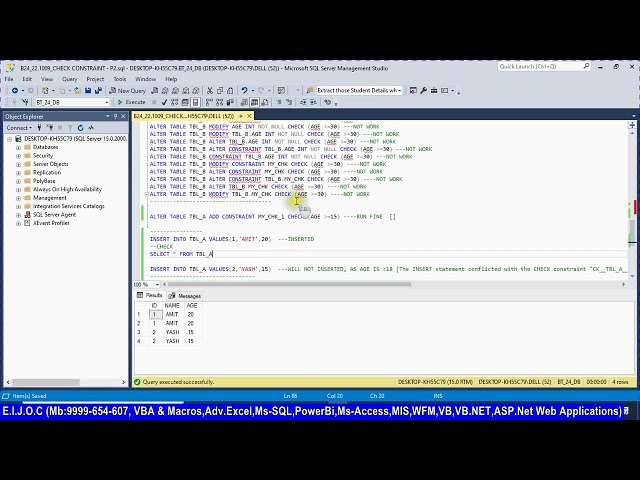640x480 pixels.
Task: Select the PolyBase folder
Action: (44, 181)
